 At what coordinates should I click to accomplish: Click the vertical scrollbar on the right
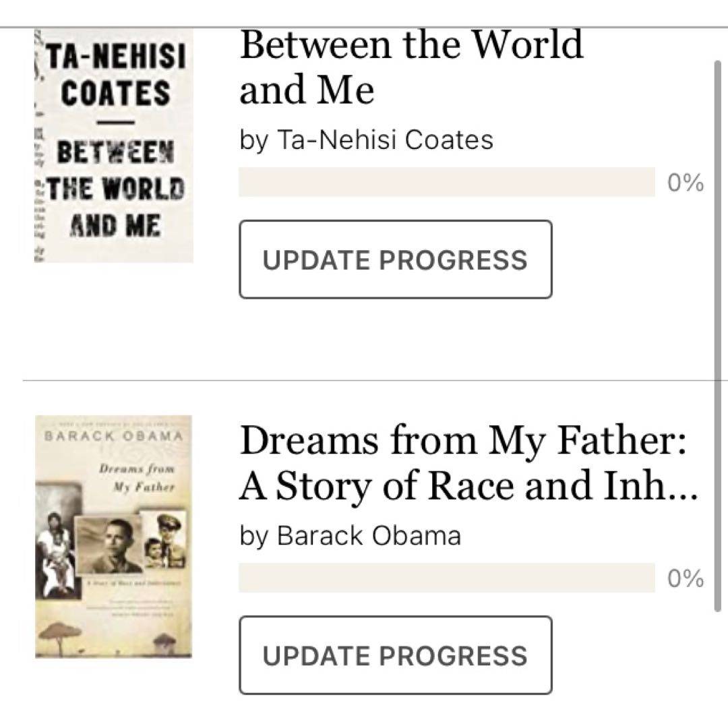[x=717, y=337]
